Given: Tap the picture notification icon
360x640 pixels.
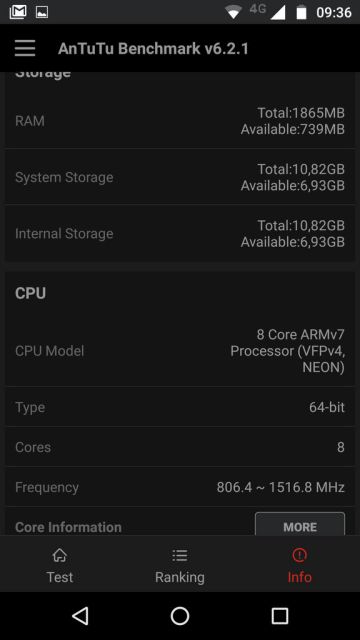Looking at the screenshot, I should click(x=42, y=12).
